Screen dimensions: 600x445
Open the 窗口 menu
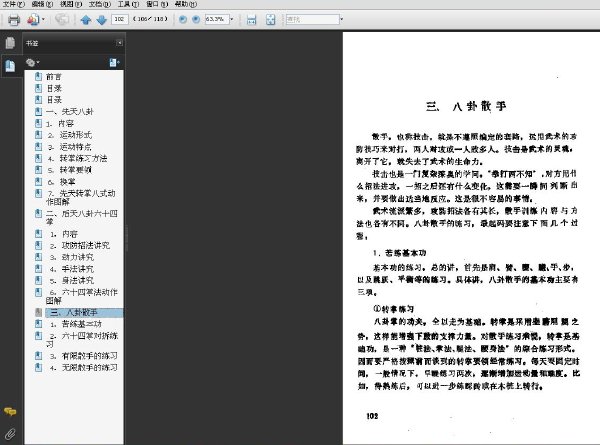157,4
